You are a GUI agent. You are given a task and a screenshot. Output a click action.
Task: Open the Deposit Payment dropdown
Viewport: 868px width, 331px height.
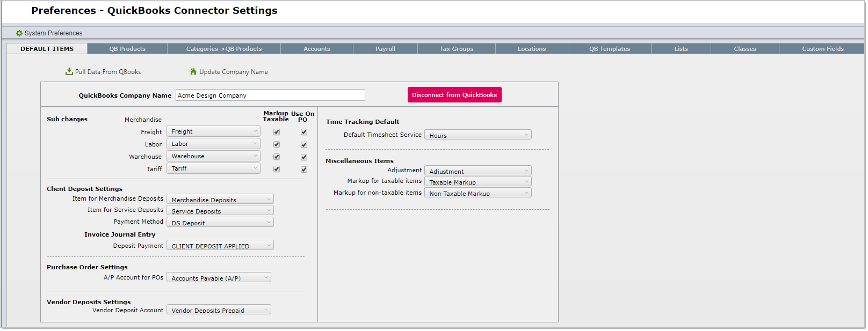(220, 245)
